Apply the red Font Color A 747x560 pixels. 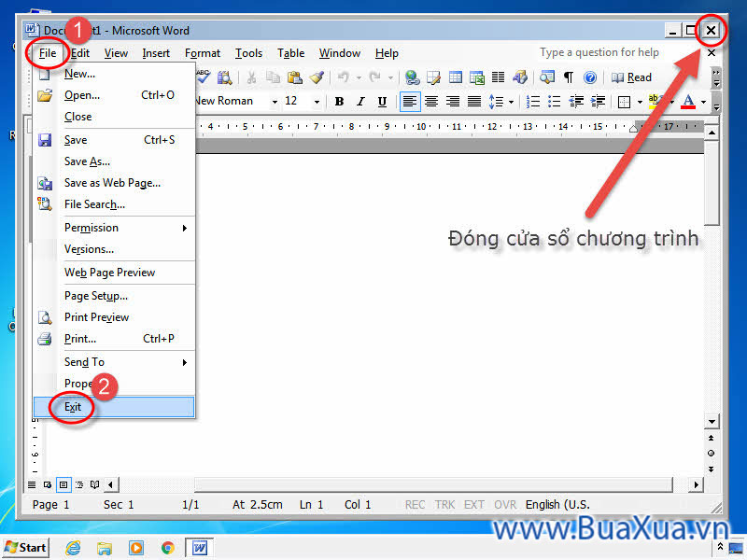point(688,102)
